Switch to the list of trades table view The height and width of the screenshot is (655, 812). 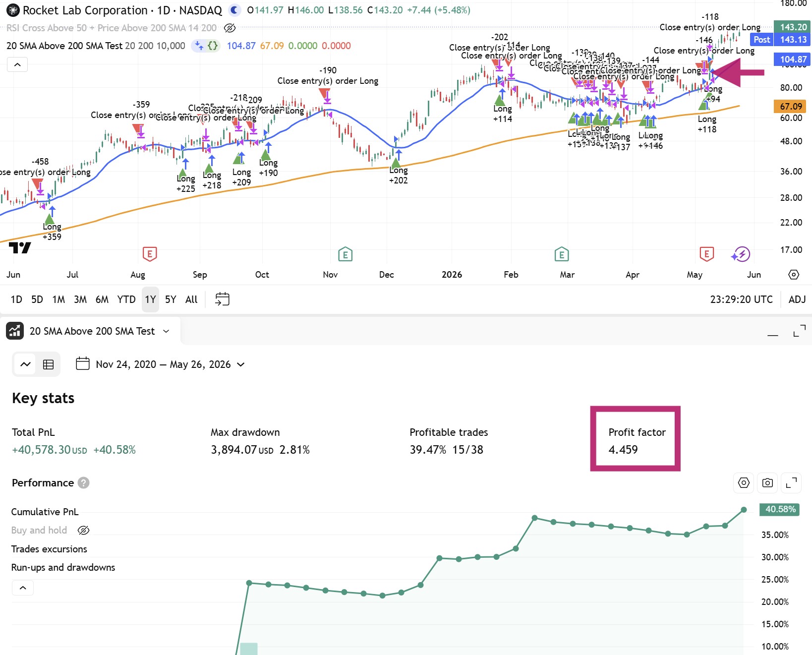click(x=48, y=364)
